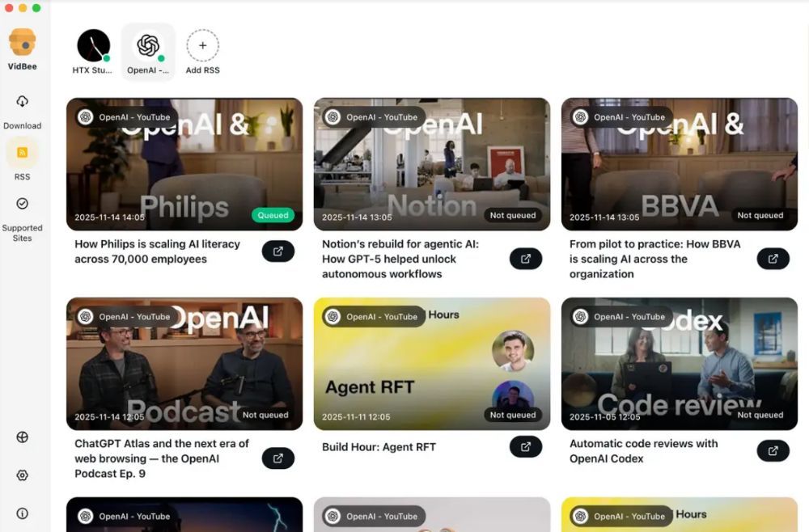
Task: Open BBVA video external link button
Action: [773, 259]
